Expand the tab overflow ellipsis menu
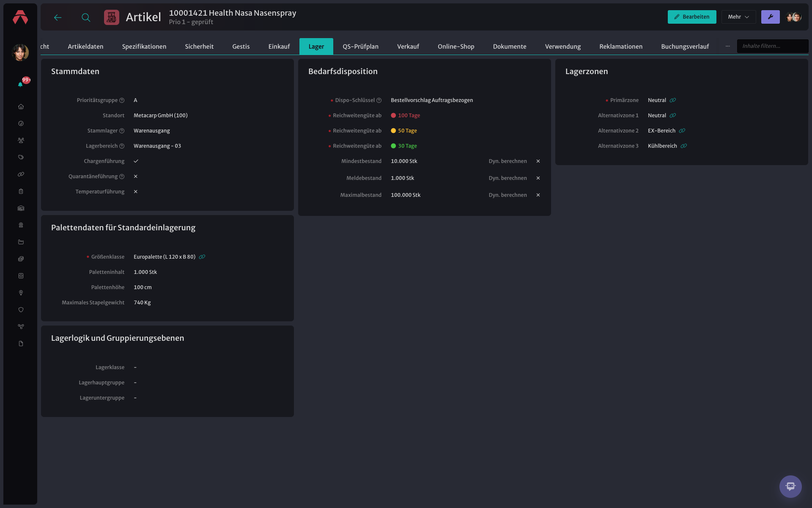The height and width of the screenshot is (508, 812). [727, 46]
